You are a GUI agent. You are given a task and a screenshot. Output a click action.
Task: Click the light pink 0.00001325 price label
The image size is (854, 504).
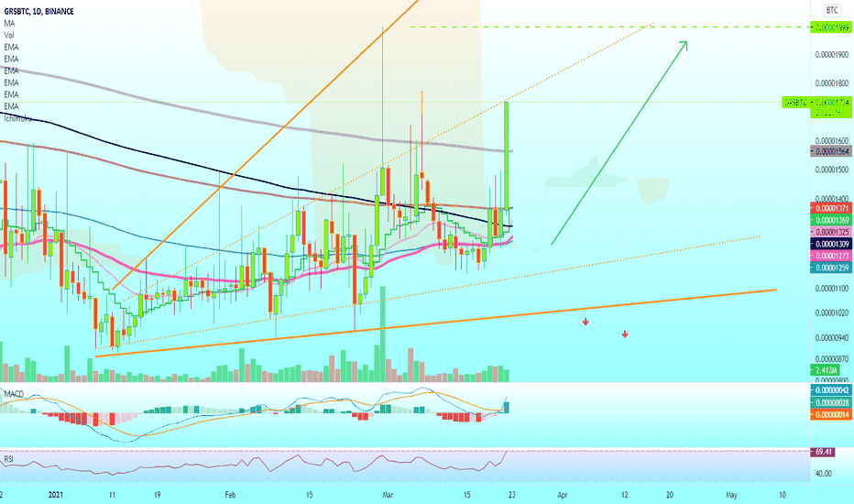(x=830, y=232)
